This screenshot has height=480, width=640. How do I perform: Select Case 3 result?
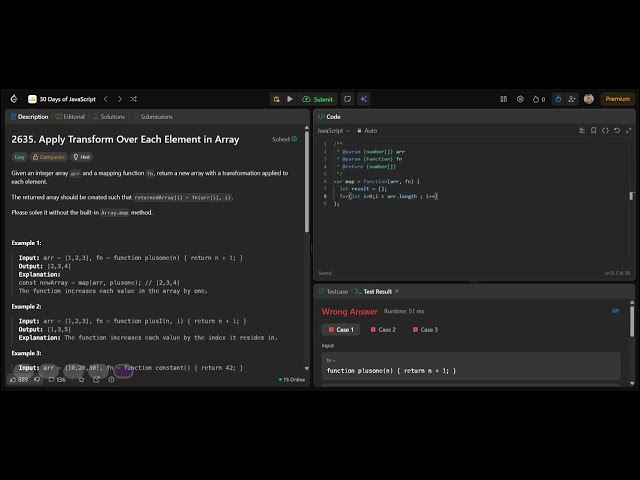click(425, 330)
